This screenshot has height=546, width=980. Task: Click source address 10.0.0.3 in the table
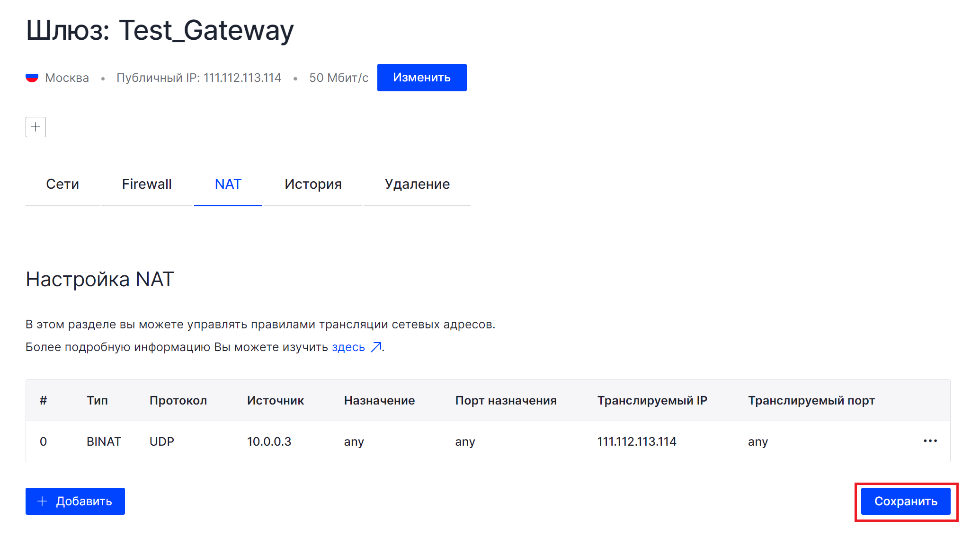(x=269, y=441)
